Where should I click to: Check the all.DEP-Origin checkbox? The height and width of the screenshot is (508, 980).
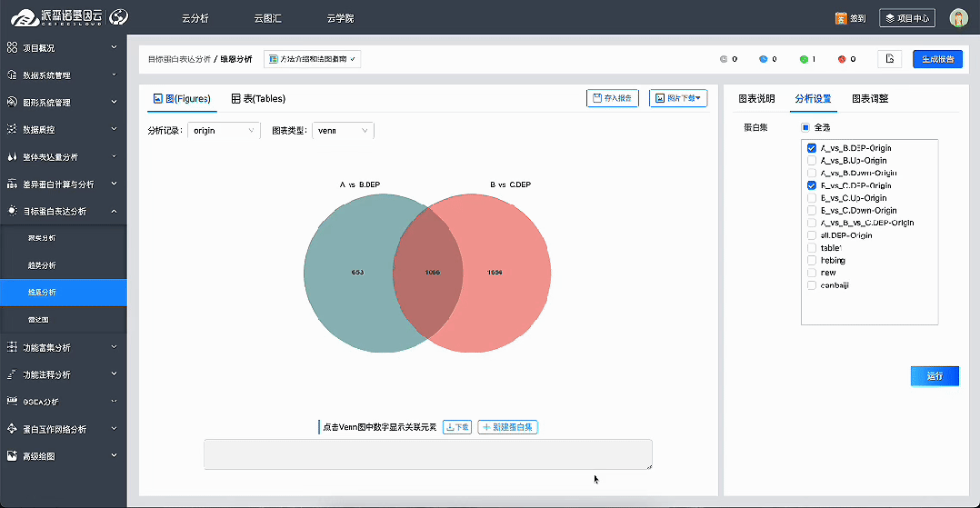pos(812,235)
